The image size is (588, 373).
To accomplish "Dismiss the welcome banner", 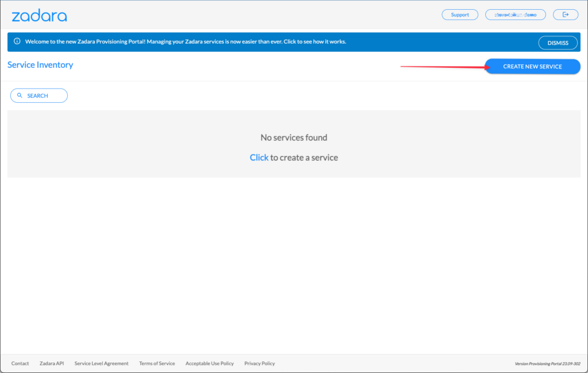I will (558, 42).
